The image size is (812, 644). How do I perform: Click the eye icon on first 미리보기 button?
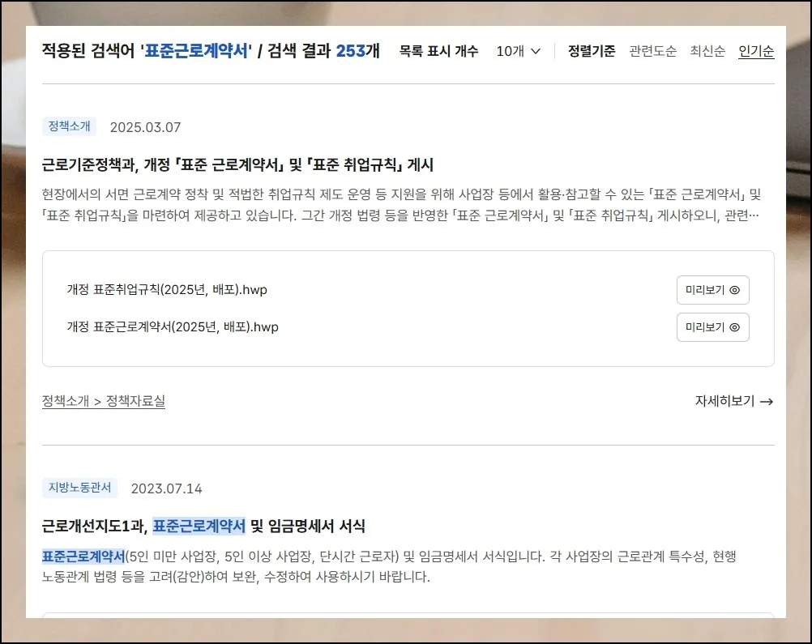734,290
